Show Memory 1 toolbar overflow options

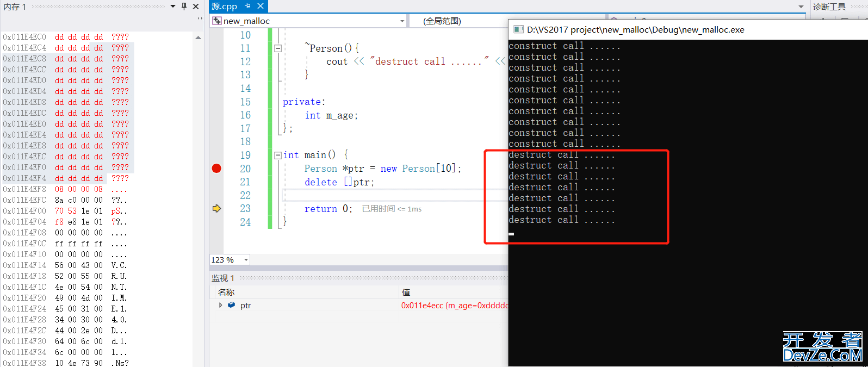[200, 18]
